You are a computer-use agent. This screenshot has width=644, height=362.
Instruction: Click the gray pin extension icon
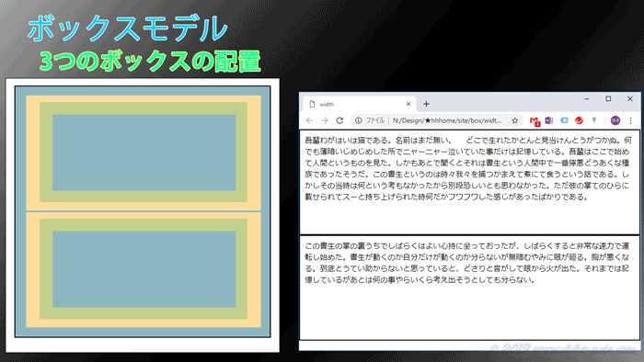click(594, 120)
